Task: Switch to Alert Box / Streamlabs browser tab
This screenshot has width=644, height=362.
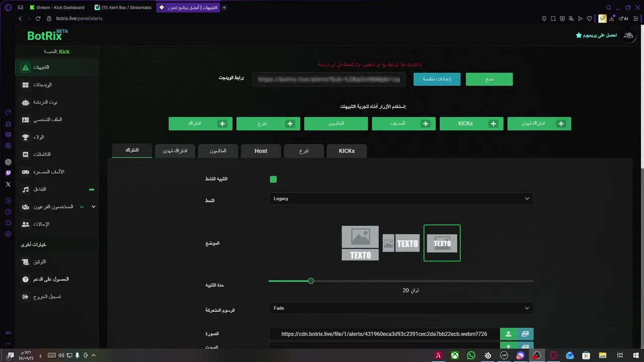Action: (x=123, y=8)
